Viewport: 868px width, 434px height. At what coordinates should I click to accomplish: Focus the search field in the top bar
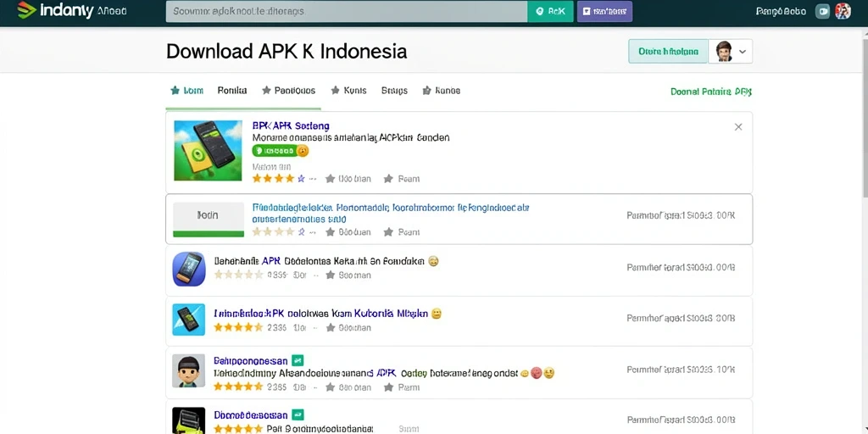(347, 11)
